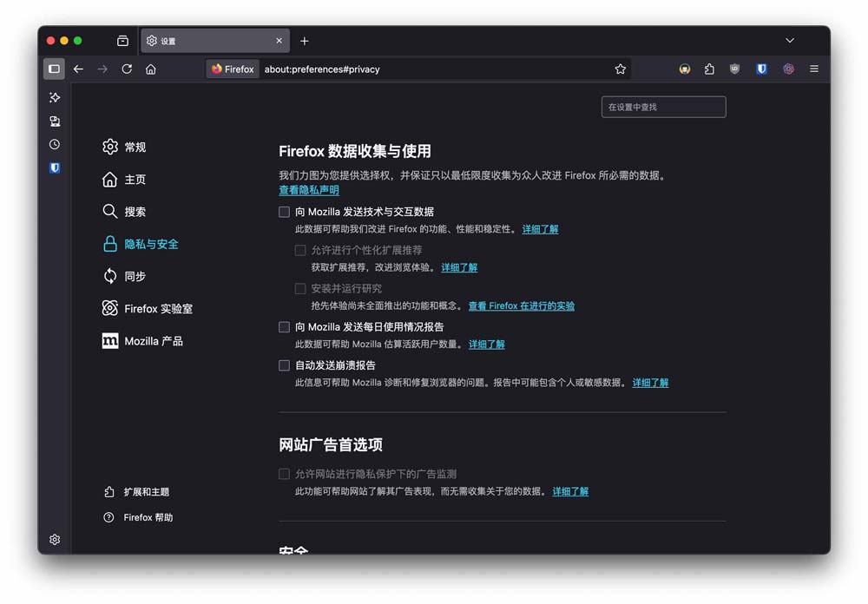Toggle 允许进行个性化扩展推荐 checkbox
This screenshot has height=604, width=868.
coord(300,250)
